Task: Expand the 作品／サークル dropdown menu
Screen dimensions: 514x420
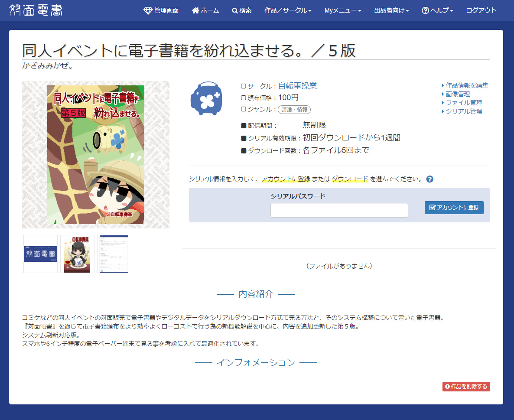Action: tap(288, 10)
